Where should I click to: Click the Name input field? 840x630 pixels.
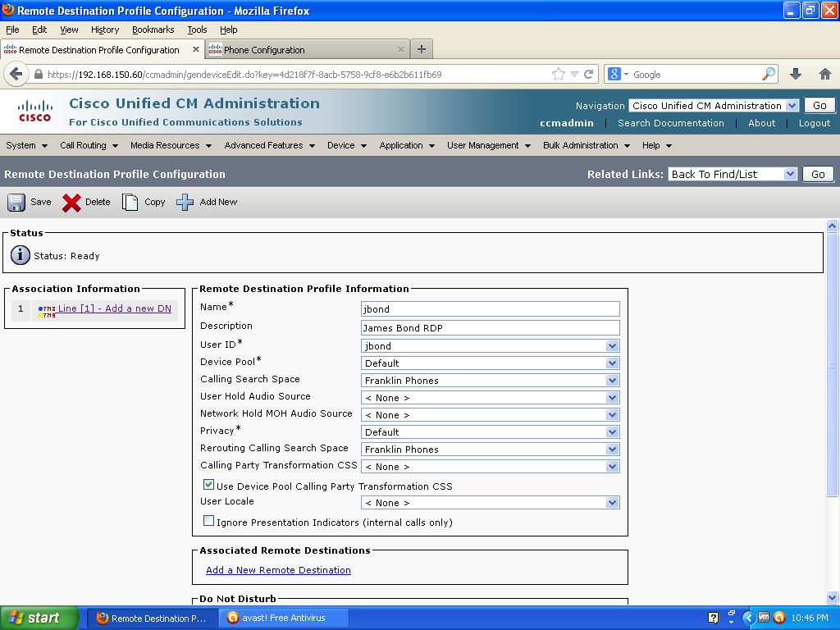[491, 309]
